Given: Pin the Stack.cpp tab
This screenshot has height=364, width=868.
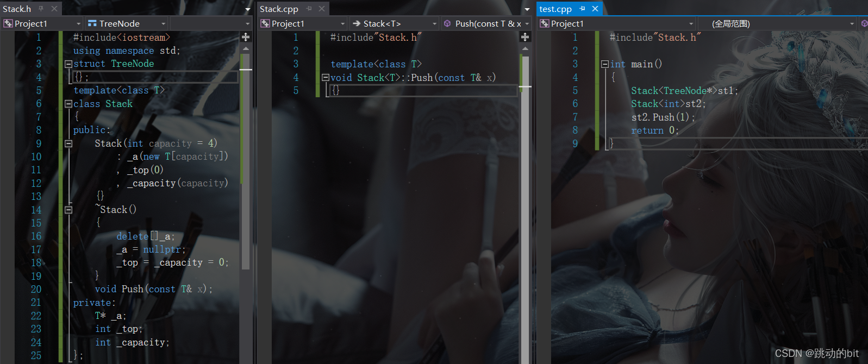Looking at the screenshot, I should [309, 9].
